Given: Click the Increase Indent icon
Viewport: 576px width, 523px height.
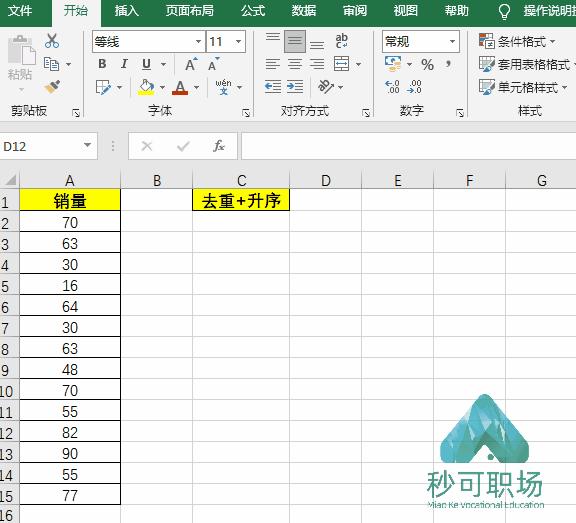Looking at the screenshot, I should pos(295,87).
